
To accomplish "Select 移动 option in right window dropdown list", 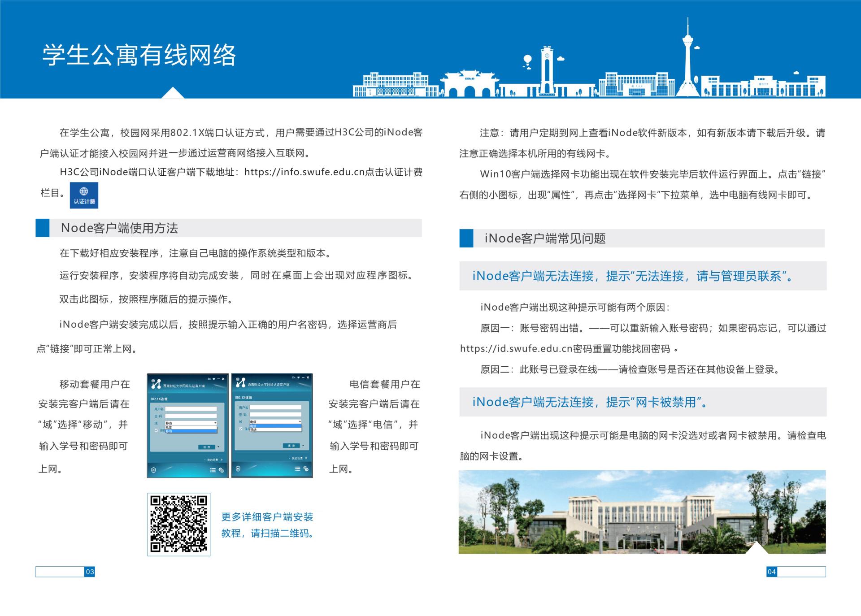I will pos(275,430).
